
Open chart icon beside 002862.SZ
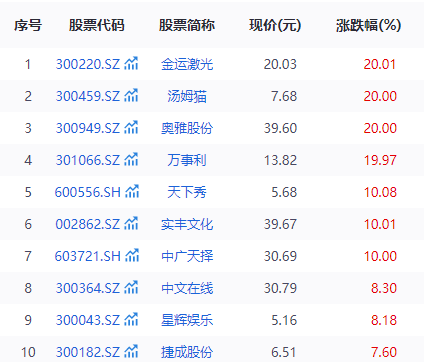pos(131,223)
